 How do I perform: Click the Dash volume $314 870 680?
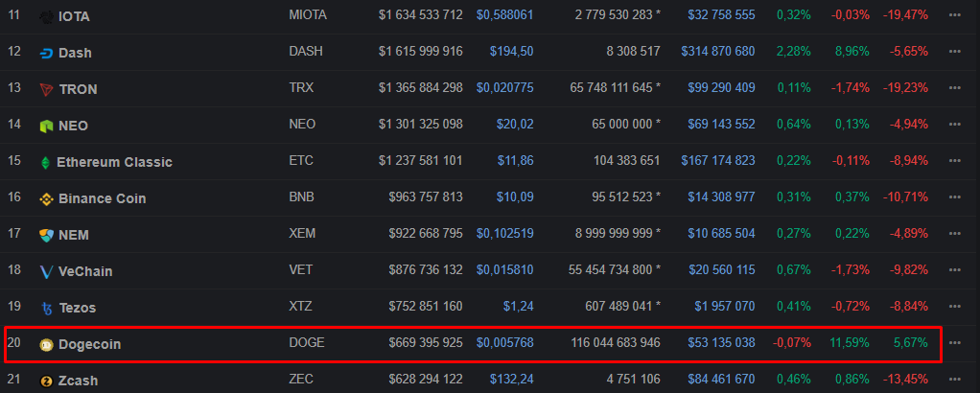pyautogui.click(x=718, y=51)
